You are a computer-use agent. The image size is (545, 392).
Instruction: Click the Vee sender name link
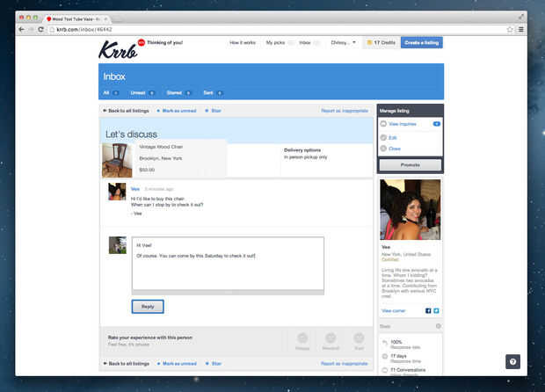(x=135, y=189)
